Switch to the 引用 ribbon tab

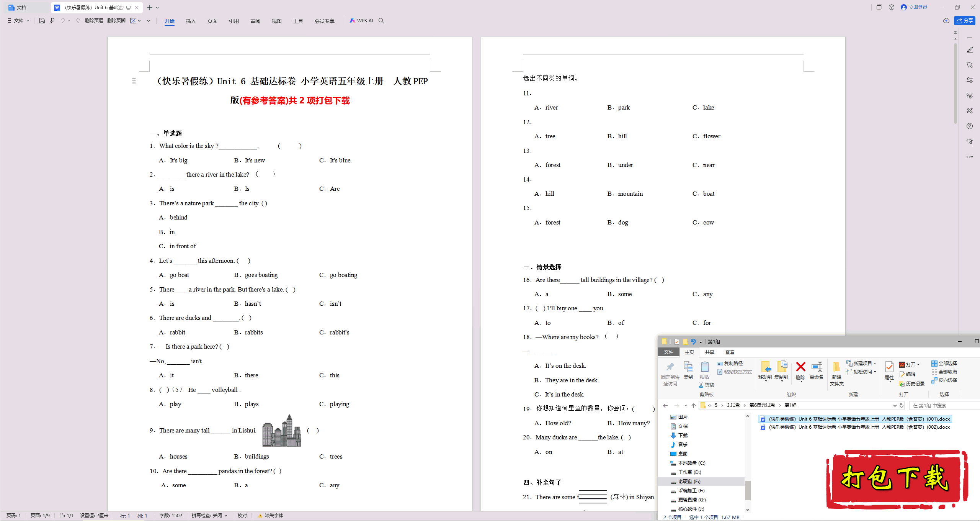coord(234,21)
